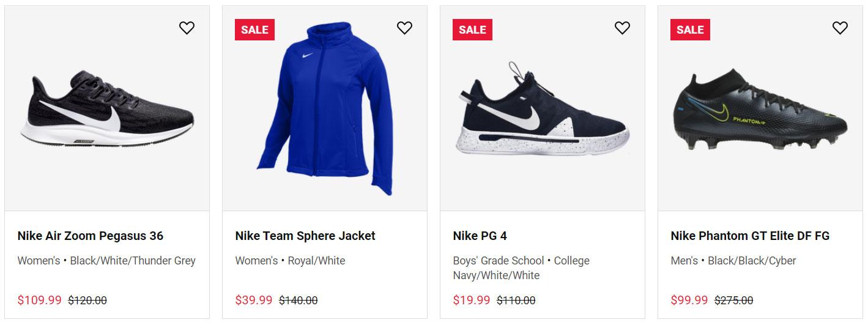
Task: Click the SALE badge on Nike PG 4
Action: (x=472, y=30)
